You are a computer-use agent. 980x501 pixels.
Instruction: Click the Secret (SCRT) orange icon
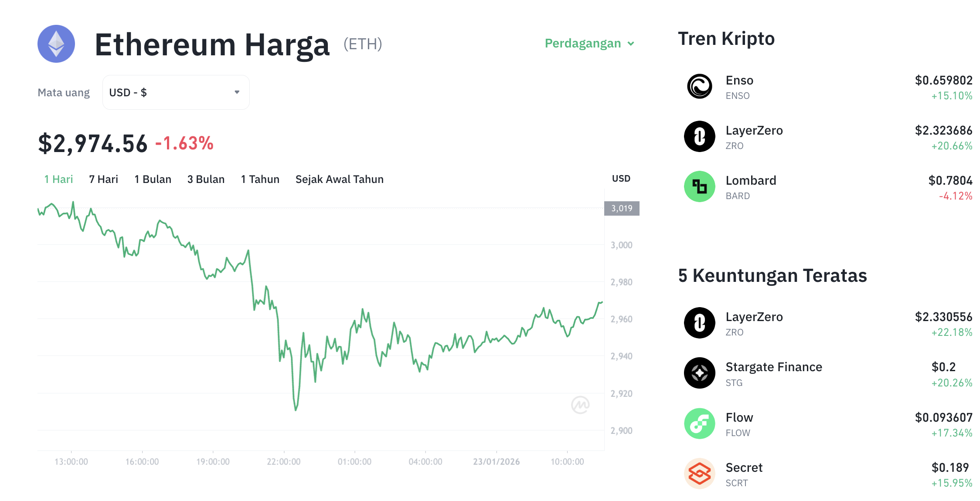[699, 474]
